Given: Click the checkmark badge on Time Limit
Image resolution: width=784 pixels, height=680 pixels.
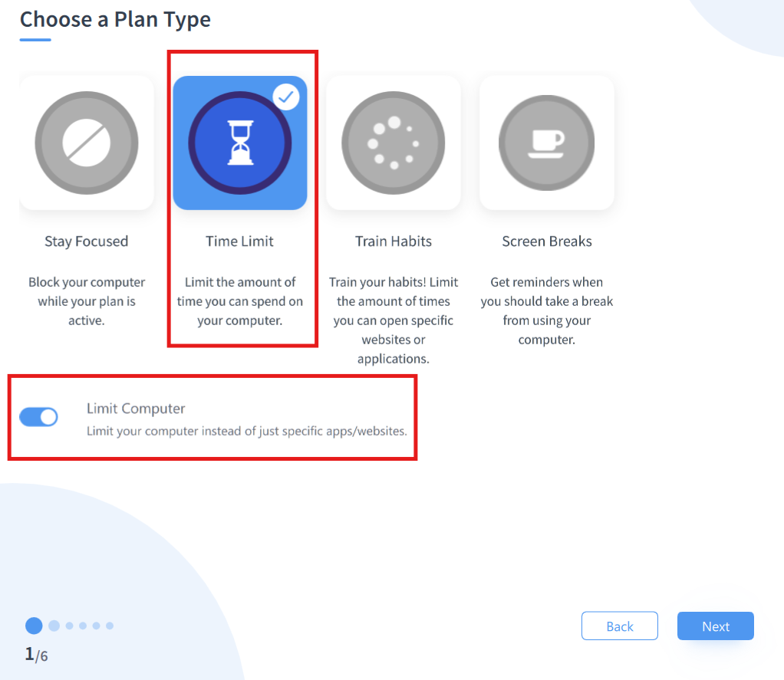Looking at the screenshot, I should [285, 97].
